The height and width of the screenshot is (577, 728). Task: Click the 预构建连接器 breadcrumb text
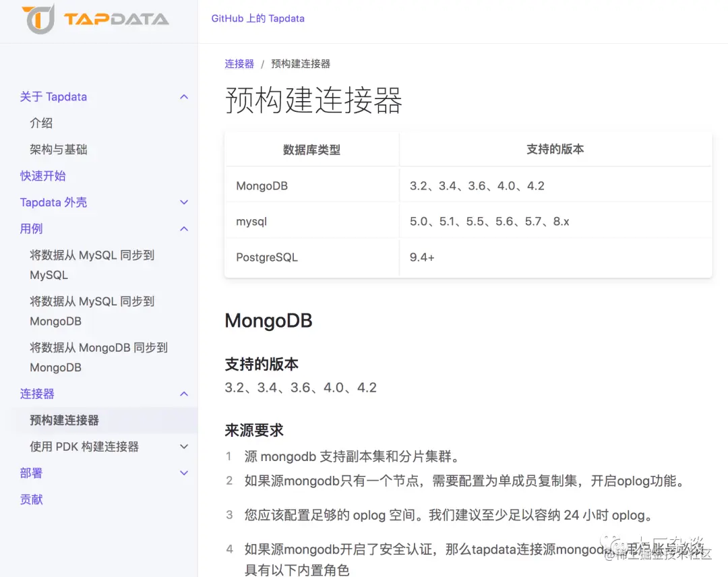click(301, 63)
